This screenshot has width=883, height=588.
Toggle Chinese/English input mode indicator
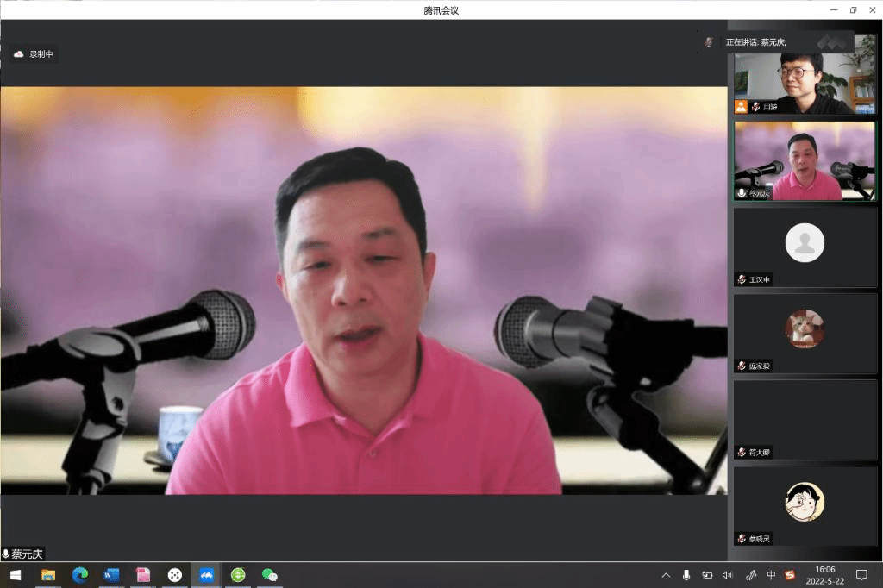[x=771, y=575]
